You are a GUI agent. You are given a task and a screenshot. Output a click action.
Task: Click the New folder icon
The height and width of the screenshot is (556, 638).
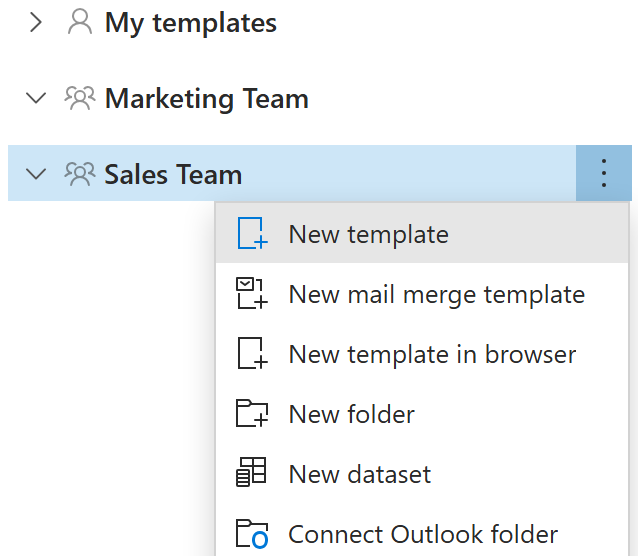click(x=252, y=414)
